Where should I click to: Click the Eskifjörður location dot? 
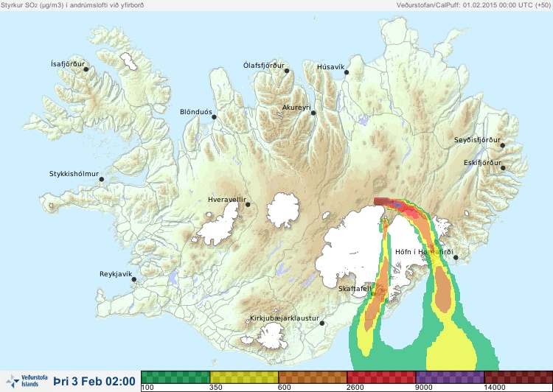click(503, 168)
